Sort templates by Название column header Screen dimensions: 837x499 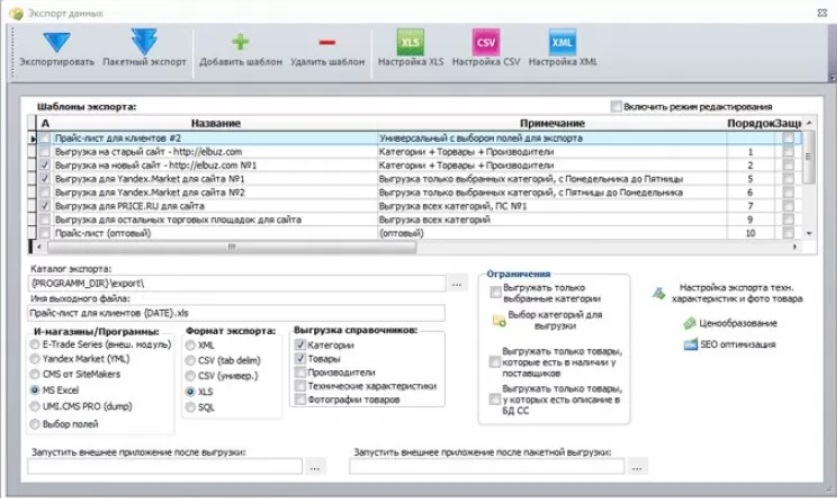214,122
